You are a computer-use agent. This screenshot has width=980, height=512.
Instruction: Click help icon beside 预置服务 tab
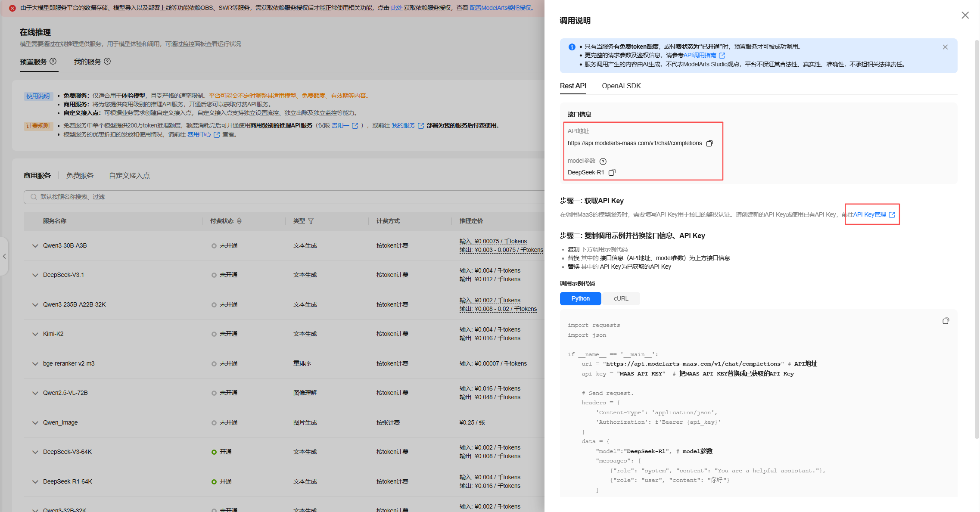coord(53,61)
